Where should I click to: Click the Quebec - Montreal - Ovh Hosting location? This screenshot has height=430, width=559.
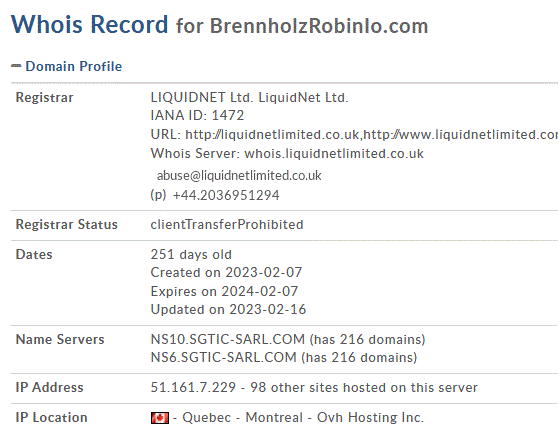tap(303, 418)
